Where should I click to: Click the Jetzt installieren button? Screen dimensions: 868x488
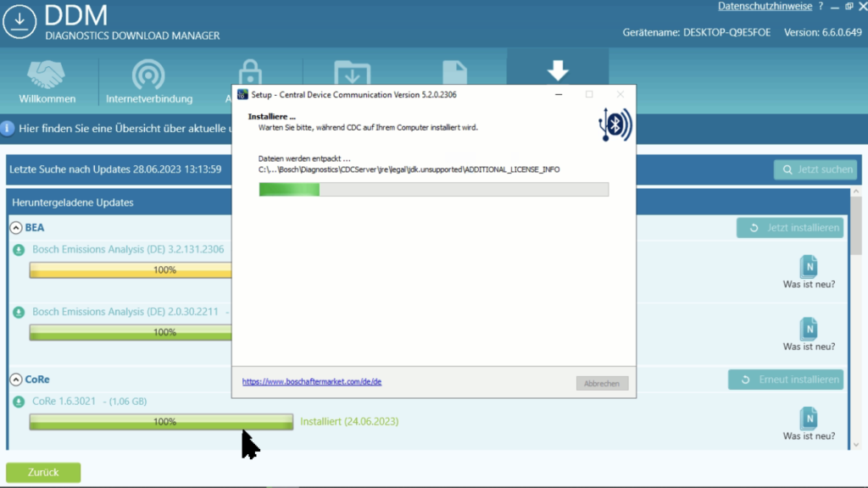coord(790,227)
